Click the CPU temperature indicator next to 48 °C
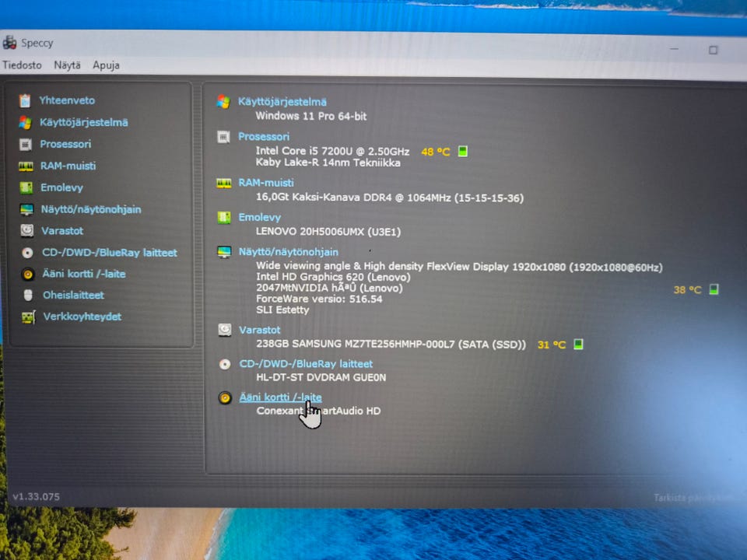The width and height of the screenshot is (747, 560). pos(462,152)
